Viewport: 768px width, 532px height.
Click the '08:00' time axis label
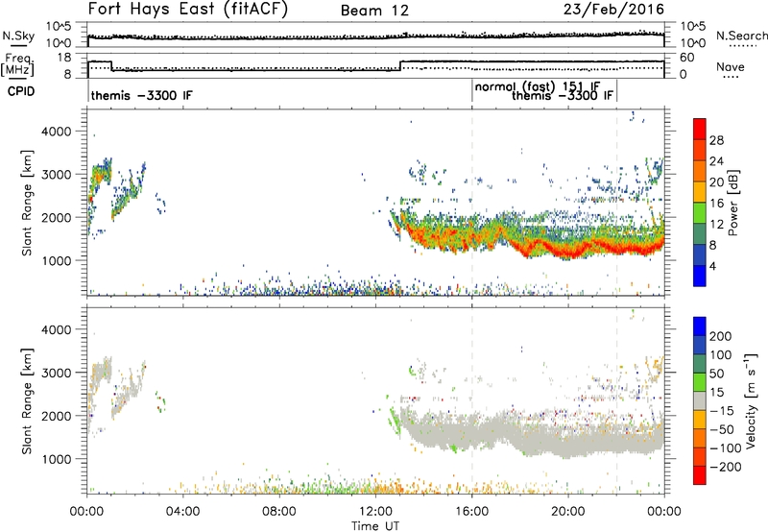[278, 512]
